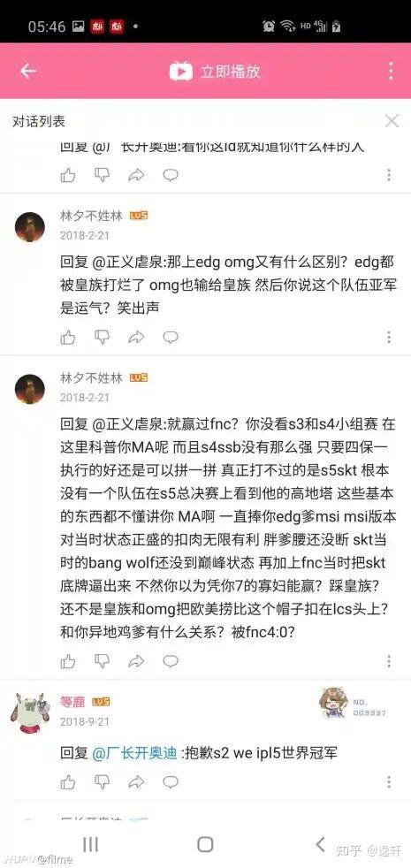Tap the 立即播放 play button
411x868 pixels.
pos(215,72)
